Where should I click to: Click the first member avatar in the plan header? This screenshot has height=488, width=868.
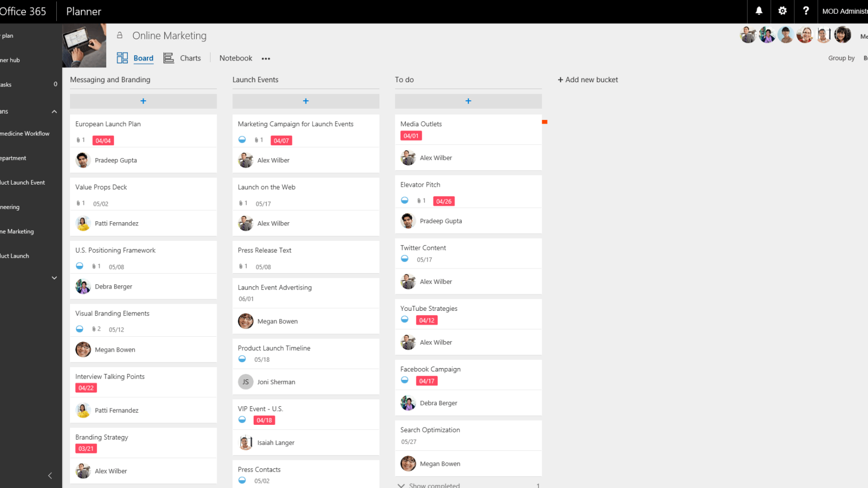coord(748,35)
